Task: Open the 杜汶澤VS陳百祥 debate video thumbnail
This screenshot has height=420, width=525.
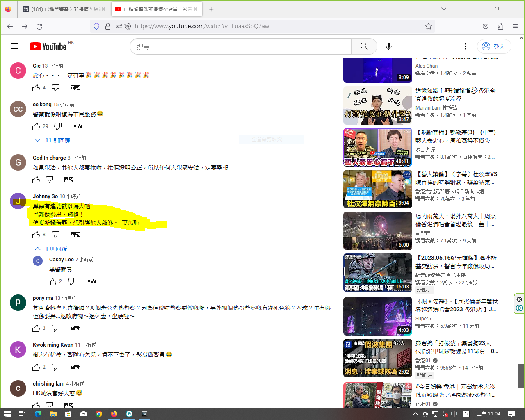Action: coord(378,189)
